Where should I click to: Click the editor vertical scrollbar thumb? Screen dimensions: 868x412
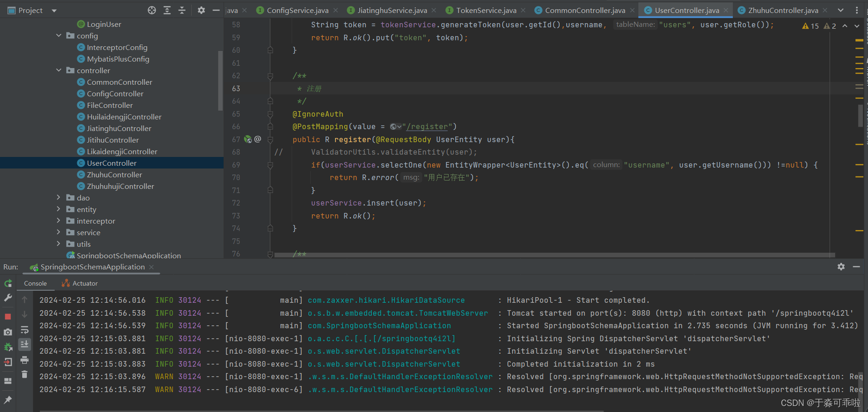861,116
